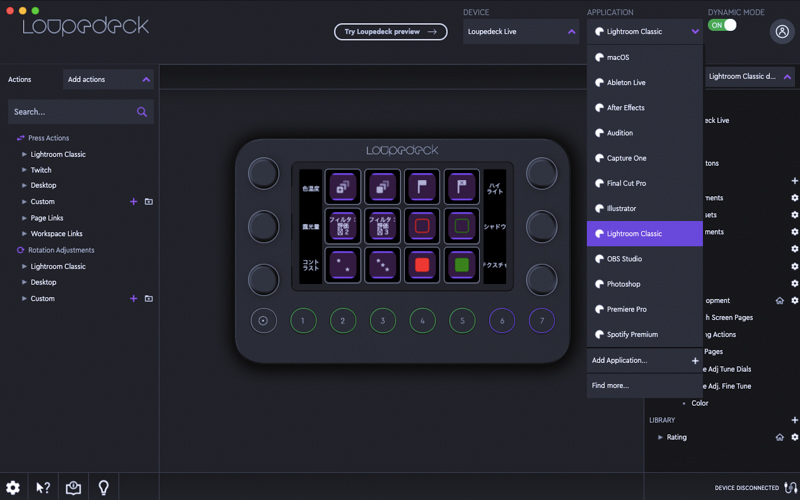Add new Custom press action with plus
This screenshot has height=500, width=800.
134,202
